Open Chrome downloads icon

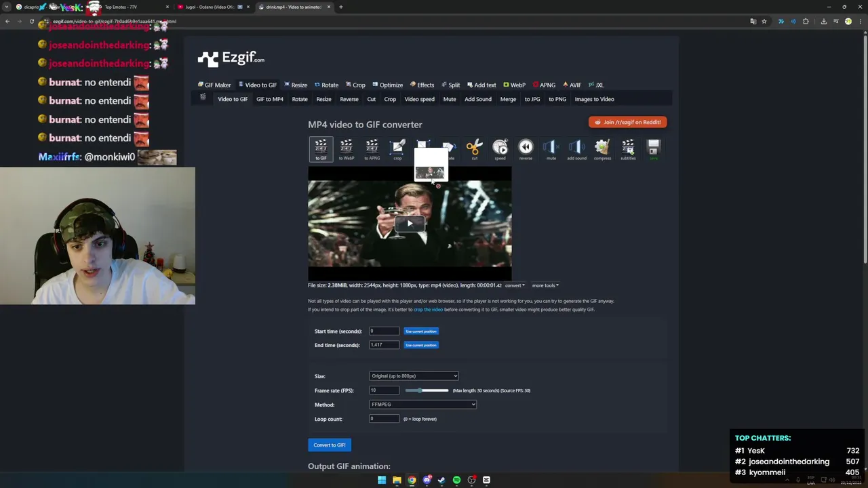pyautogui.click(x=823, y=21)
